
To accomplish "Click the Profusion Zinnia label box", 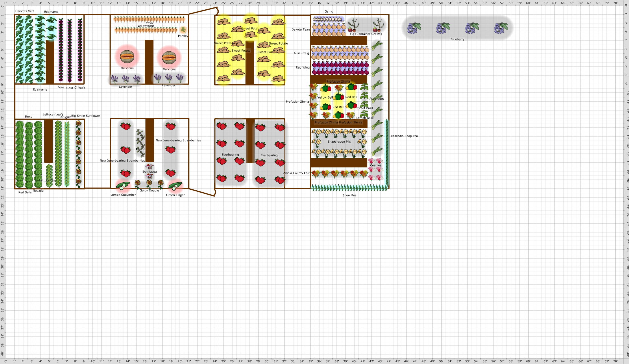I will (338, 81).
